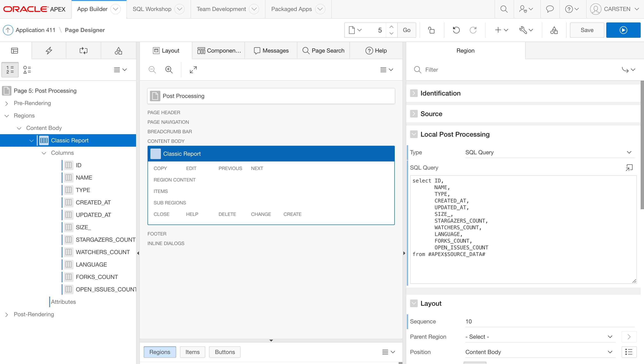This screenshot has width=644, height=364.
Task: Click the zoom in icon in canvas
Action: pos(169,70)
